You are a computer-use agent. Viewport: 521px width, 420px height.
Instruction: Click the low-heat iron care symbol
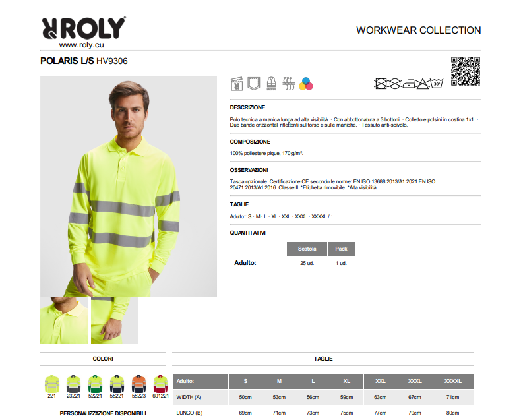point(409,84)
